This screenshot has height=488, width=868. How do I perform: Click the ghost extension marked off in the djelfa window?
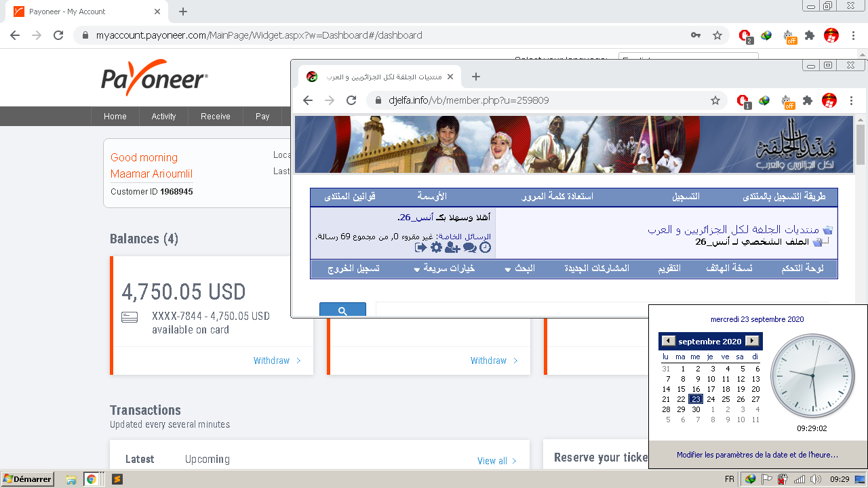789,101
